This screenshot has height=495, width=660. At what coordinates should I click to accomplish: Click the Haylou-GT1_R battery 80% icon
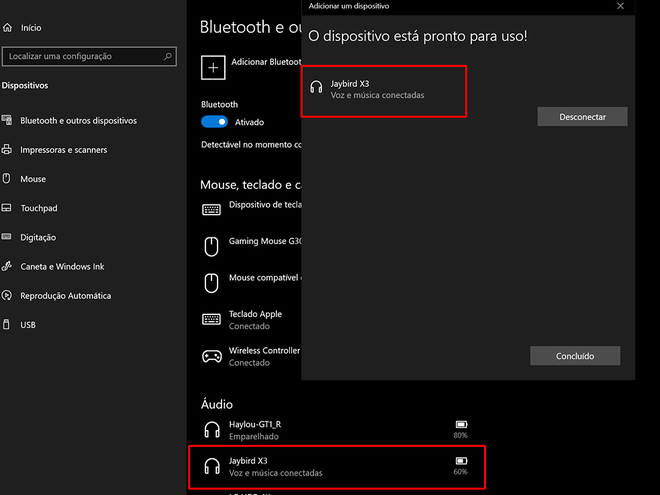[461, 424]
